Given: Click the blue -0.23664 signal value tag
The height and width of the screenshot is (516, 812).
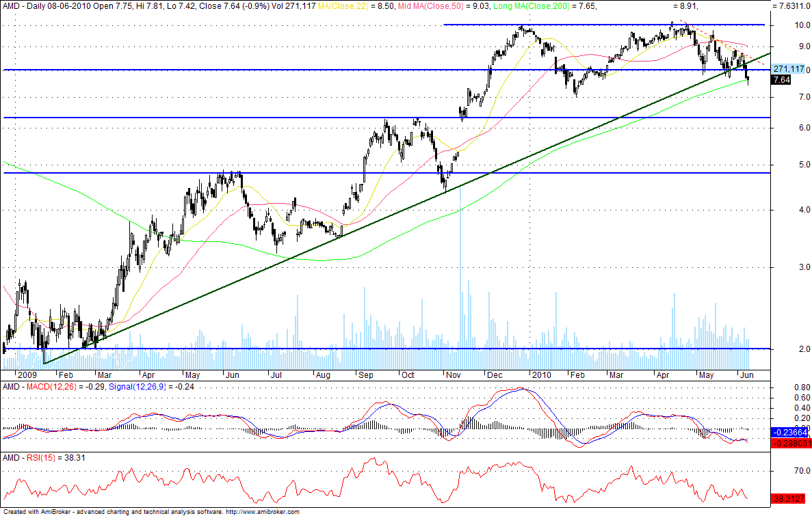Looking at the screenshot, I should [789, 433].
